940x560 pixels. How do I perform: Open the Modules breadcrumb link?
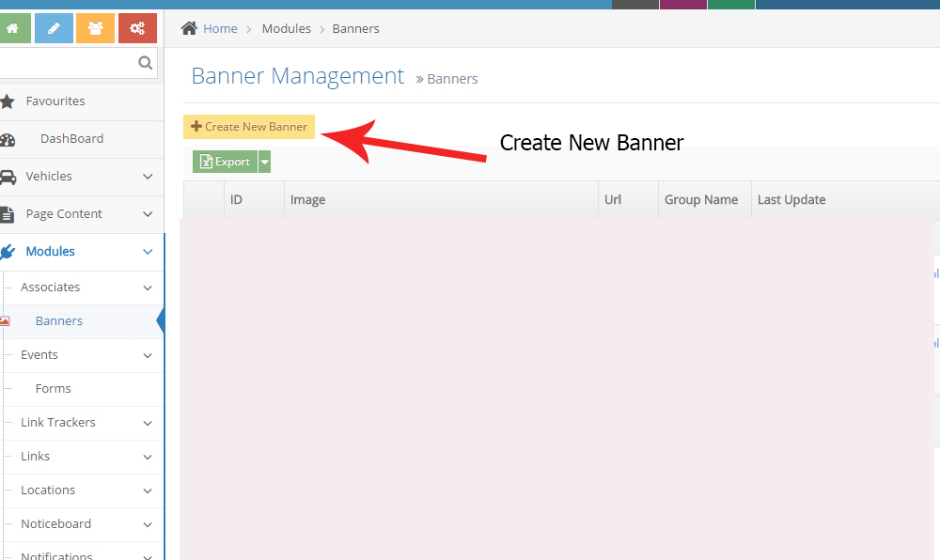[x=287, y=28]
